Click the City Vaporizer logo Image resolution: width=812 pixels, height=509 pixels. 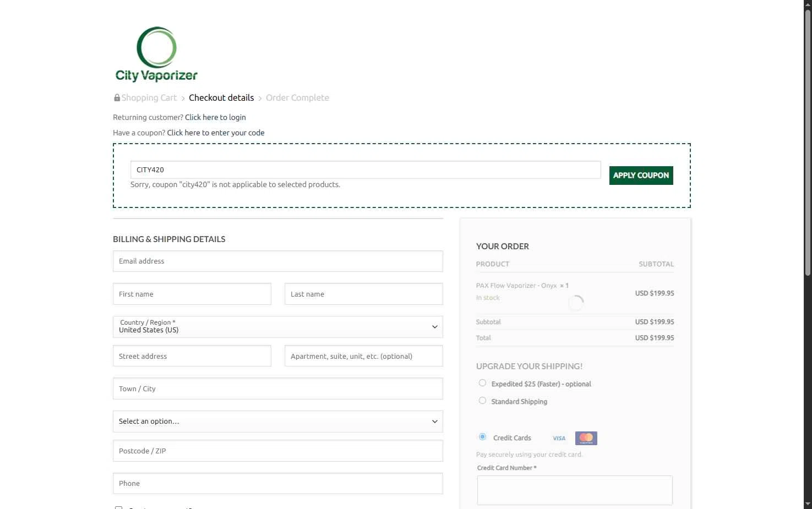[x=156, y=54]
